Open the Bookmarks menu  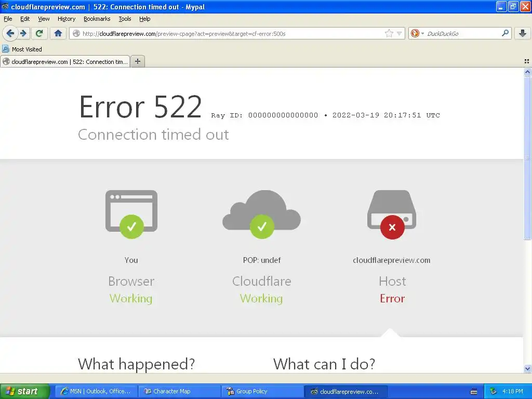(97, 19)
